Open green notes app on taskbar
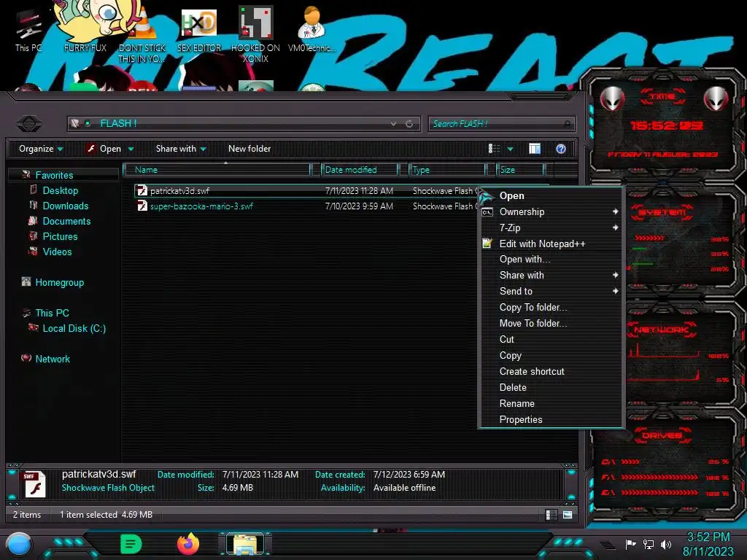747x560 pixels. (131, 544)
